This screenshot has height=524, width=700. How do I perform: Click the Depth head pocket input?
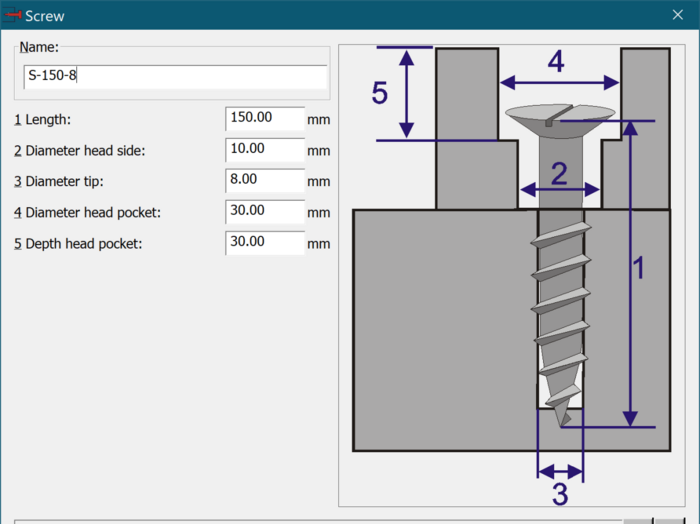[264, 243]
